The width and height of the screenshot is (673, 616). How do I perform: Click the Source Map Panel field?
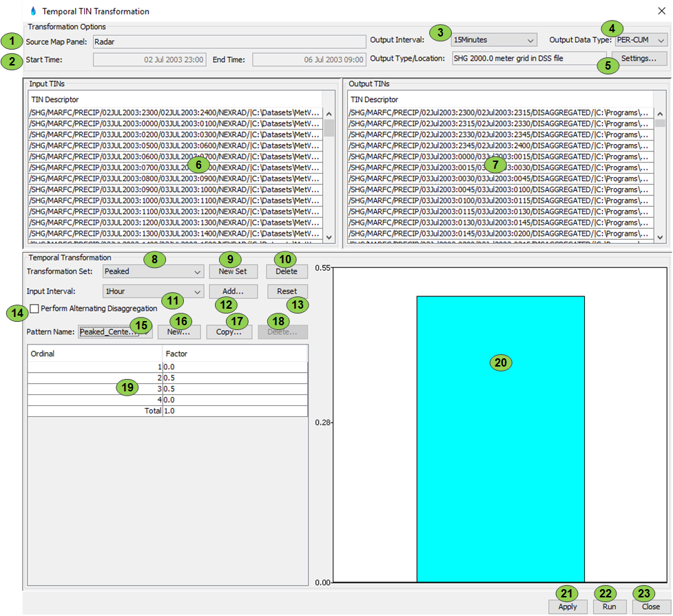[x=229, y=41]
